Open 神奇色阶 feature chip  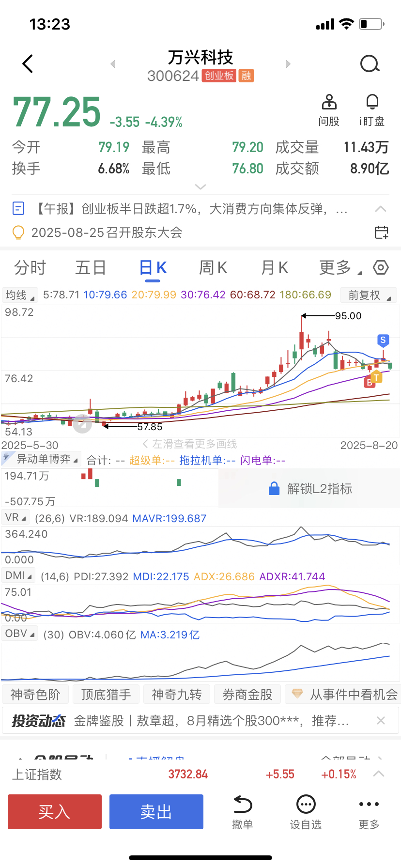pyautogui.click(x=35, y=694)
